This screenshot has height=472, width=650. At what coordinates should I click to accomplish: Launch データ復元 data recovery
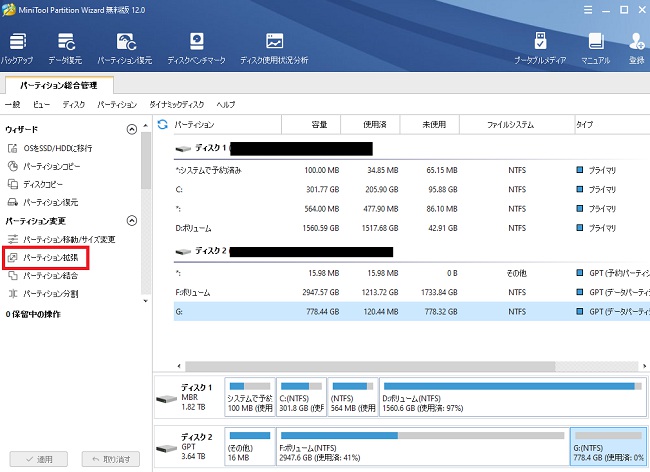point(65,48)
